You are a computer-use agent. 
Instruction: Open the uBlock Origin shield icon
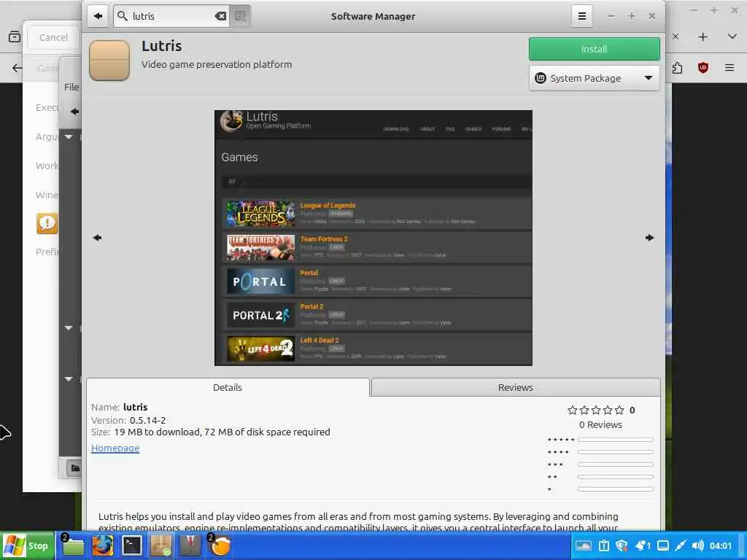(x=703, y=68)
